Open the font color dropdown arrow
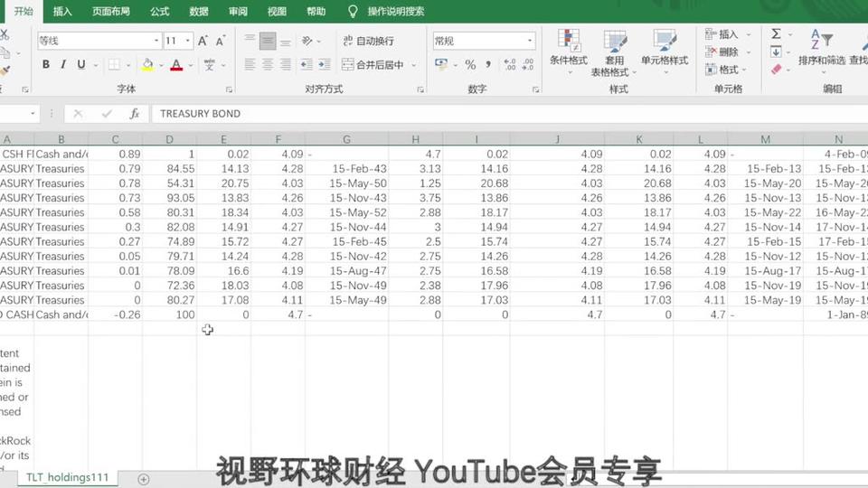Screen dimensions: 868x488 [191, 65]
